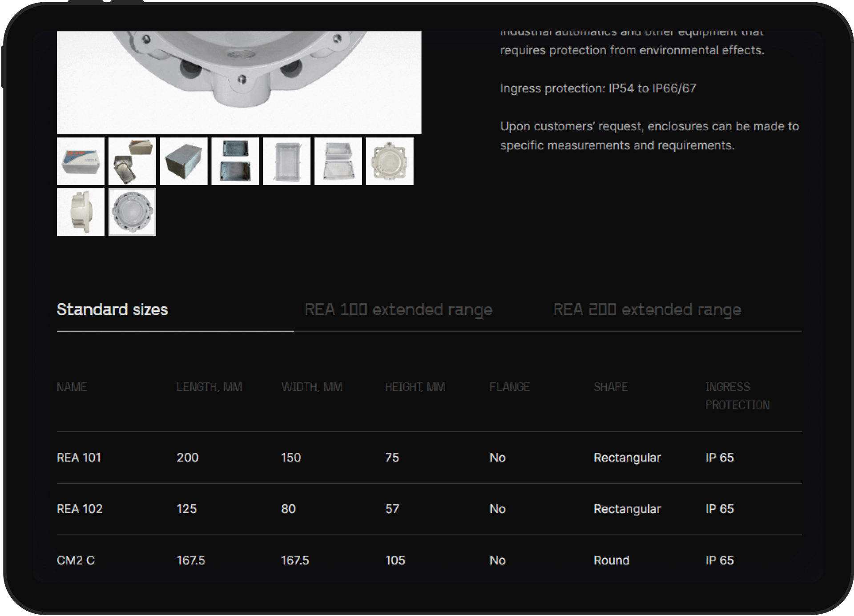Image resolution: width=854 pixels, height=616 pixels.
Task: Select thumbnail of two gray box interiors
Action: coord(235,161)
